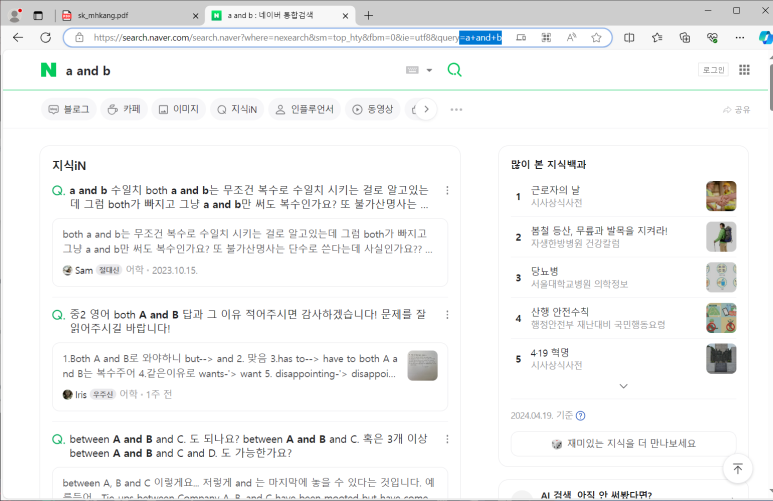773x501 pixels.
Task: Open answer text '1.Both A and B로 와야하니'
Action: [x=230, y=366]
